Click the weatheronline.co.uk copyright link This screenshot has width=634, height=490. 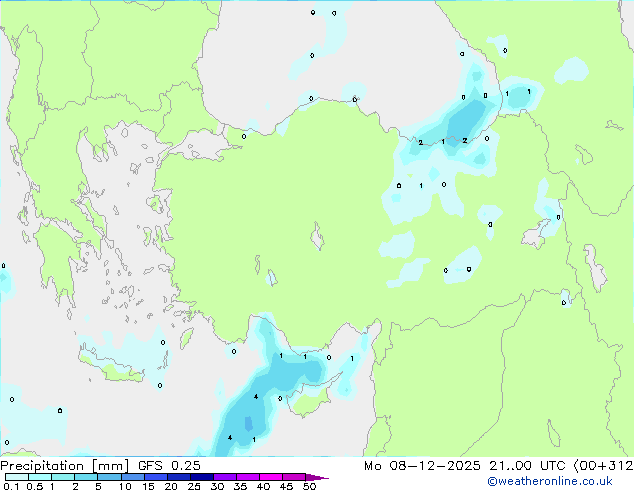tap(550, 481)
